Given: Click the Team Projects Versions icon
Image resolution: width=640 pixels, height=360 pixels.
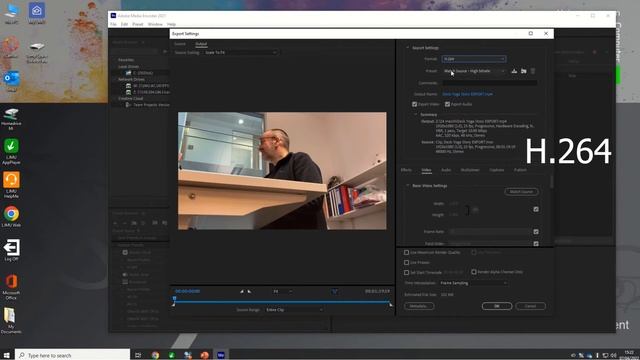Looking at the screenshot, I should coord(129,105).
